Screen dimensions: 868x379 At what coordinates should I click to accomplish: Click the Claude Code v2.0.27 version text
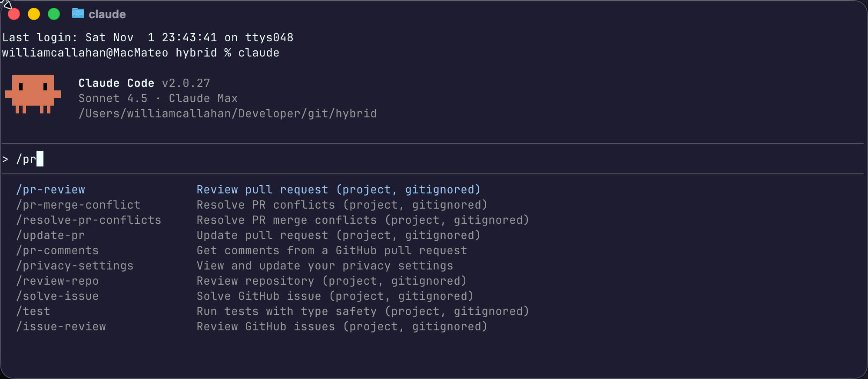tap(143, 83)
